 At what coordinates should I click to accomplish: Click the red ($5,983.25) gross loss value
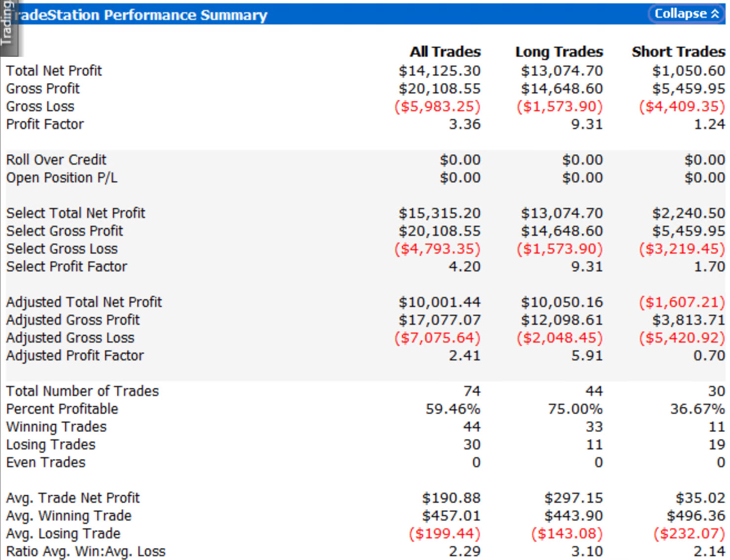pos(437,106)
